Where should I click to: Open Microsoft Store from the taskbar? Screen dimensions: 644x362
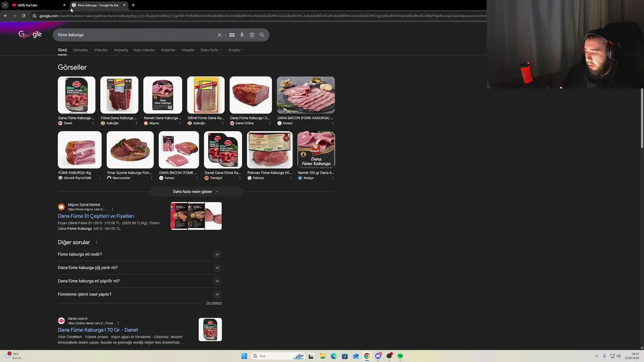345,356
